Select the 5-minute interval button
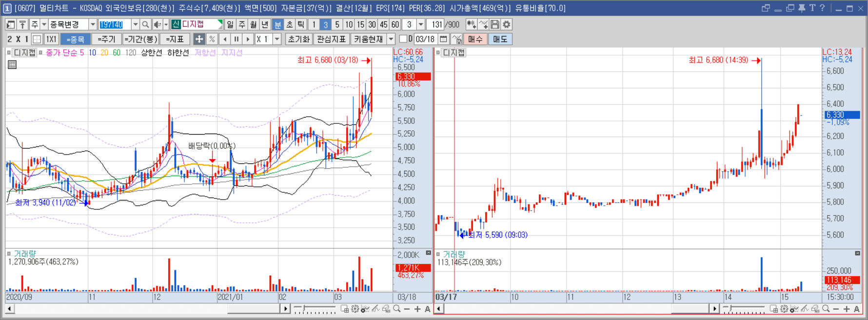This screenshot has height=320, width=868. coord(337,24)
